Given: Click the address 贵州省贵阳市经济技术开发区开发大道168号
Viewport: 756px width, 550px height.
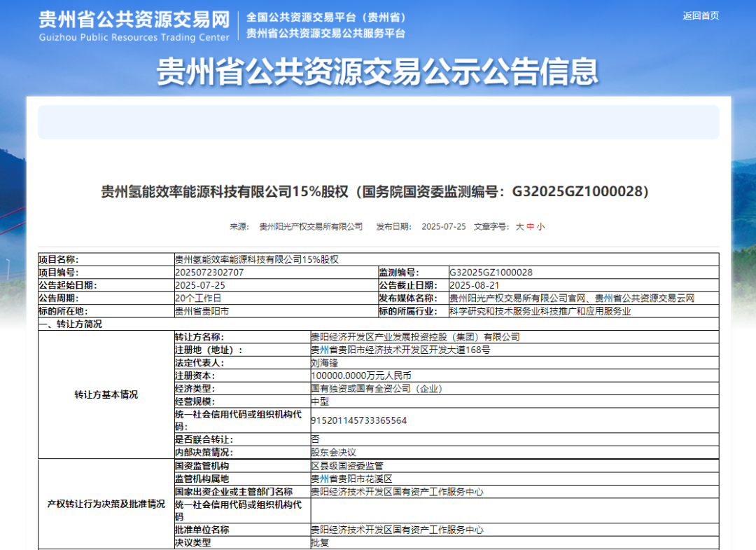Looking at the screenshot, I should pos(400,350).
